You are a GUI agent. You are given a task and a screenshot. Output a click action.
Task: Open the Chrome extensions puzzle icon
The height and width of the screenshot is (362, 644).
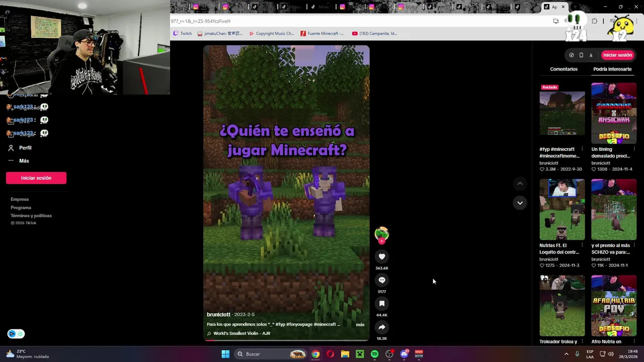[595, 21]
